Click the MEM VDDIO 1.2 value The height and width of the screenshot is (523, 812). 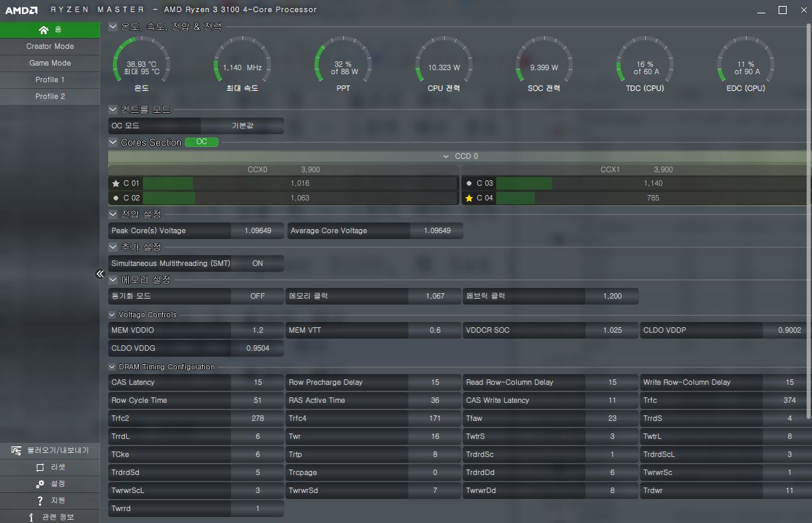click(257, 330)
